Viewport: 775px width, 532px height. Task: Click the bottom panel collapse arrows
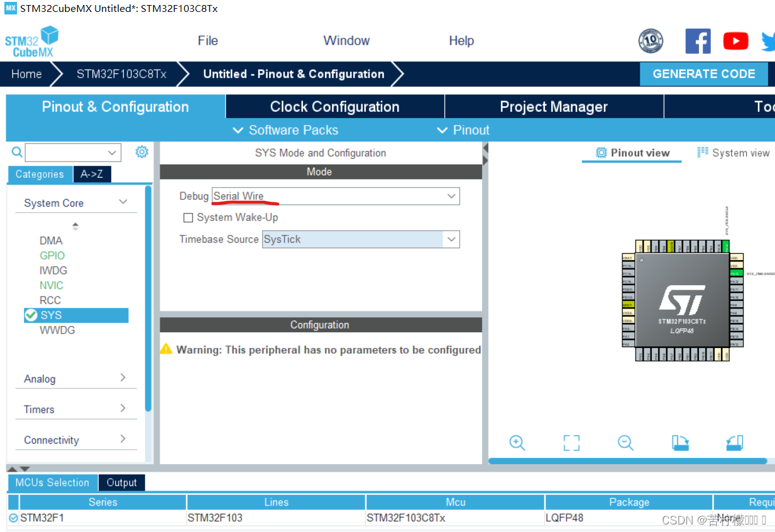[18, 469]
